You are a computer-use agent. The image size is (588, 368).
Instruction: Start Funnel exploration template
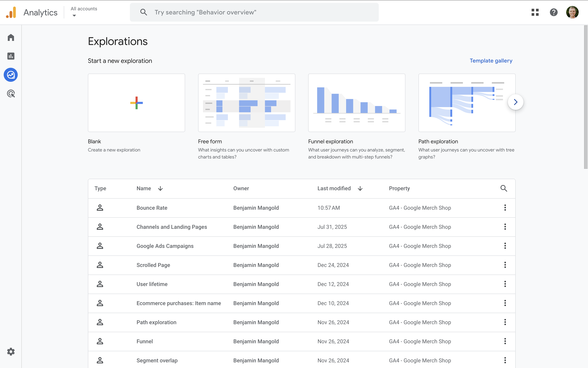point(357,103)
